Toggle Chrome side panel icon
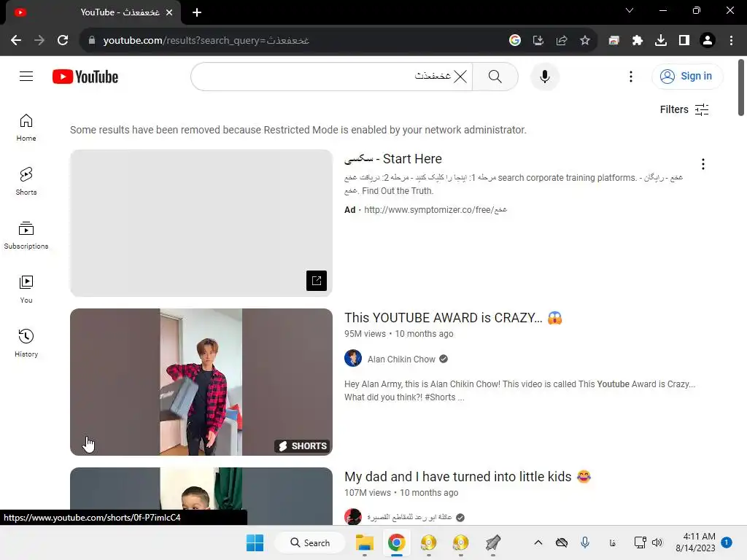747x560 pixels. (x=684, y=41)
